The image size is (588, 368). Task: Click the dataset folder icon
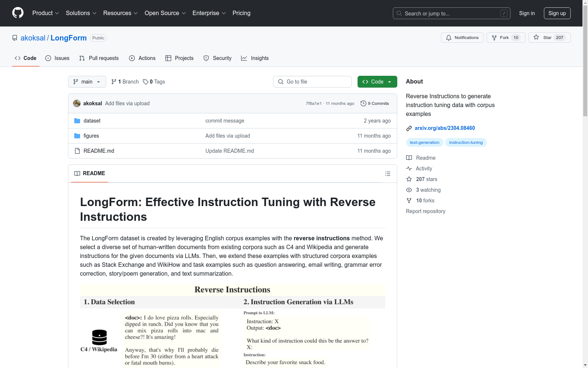click(77, 121)
